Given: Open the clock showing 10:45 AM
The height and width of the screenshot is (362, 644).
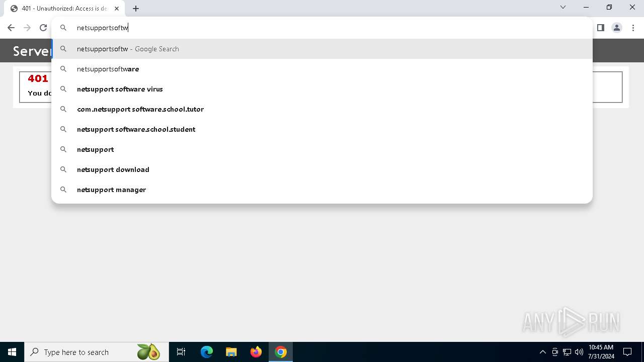Looking at the screenshot, I should [x=601, y=352].
